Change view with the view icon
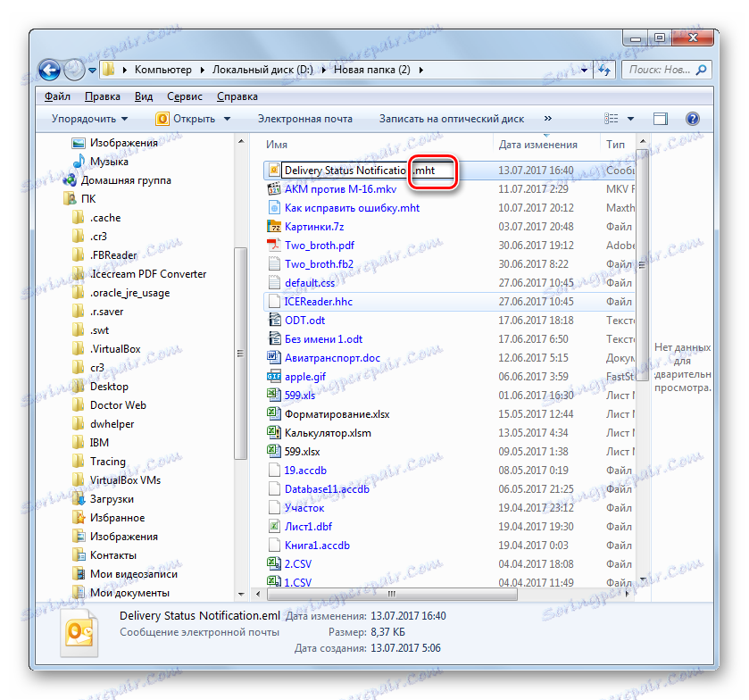The image size is (749, 700). (x=611, y=118)
